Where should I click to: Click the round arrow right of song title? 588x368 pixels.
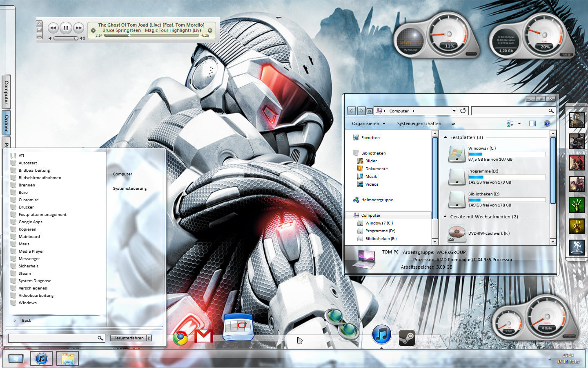(210, 30)
